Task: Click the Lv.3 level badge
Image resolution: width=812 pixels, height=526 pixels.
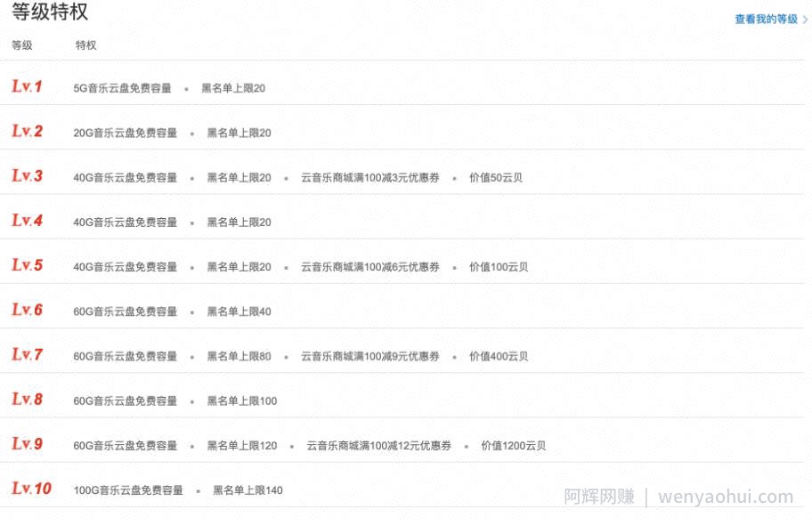Action: click(x=28, y=175)
